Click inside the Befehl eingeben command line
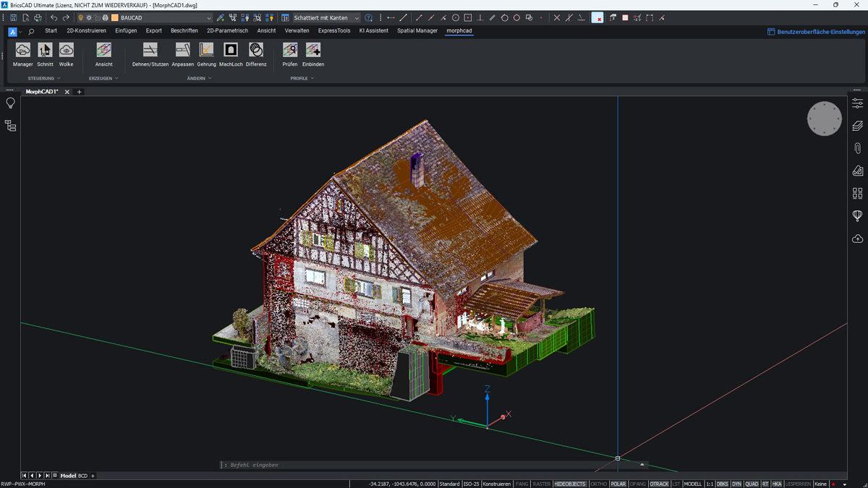The height and width of the screenshot is (488, 868). (x=325, y=465)
